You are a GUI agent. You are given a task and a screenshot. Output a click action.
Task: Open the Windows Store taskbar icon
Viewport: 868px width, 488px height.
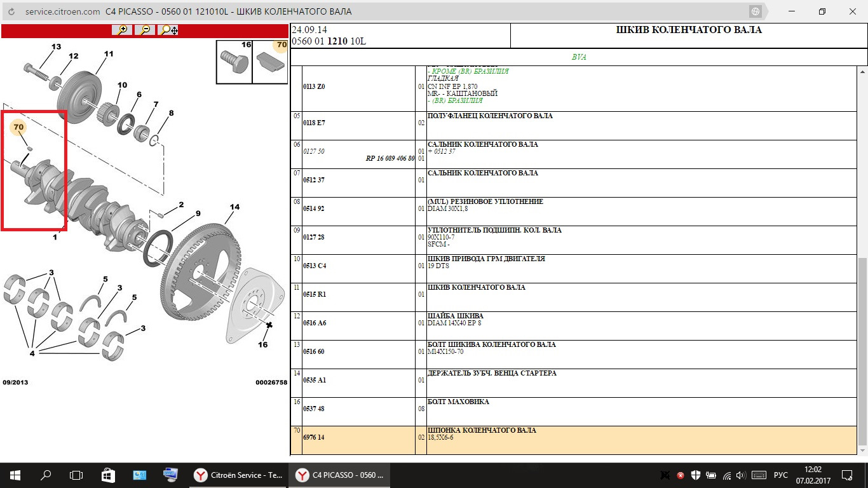108,475
